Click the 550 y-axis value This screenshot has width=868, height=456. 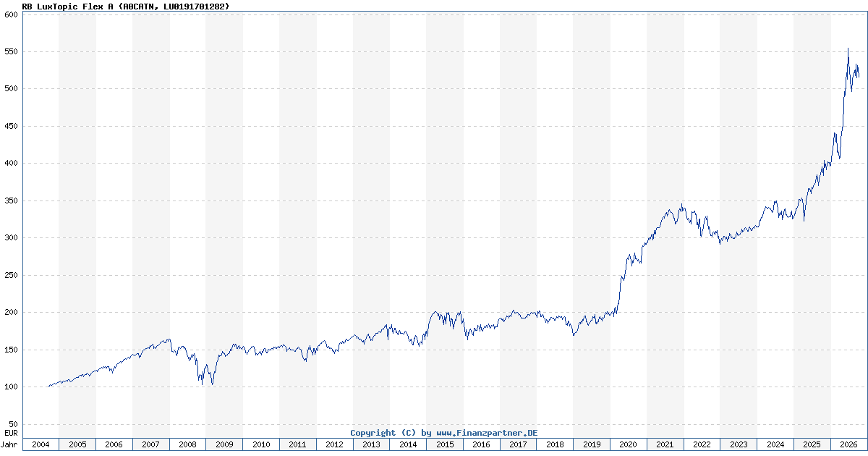coord(11,51)
